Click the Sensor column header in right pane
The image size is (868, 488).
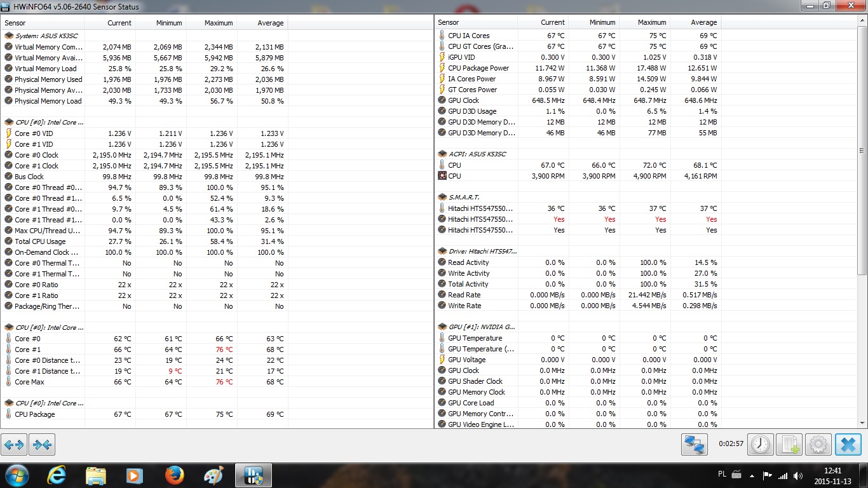click(477, 22)
